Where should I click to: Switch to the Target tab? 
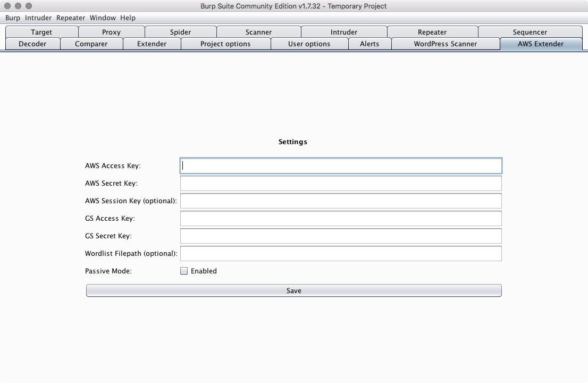coord(41,32)
